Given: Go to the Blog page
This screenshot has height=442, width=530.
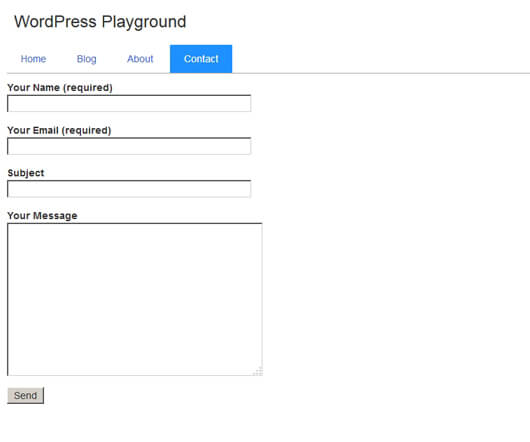Looking at the screenshot, I should 87,59.
